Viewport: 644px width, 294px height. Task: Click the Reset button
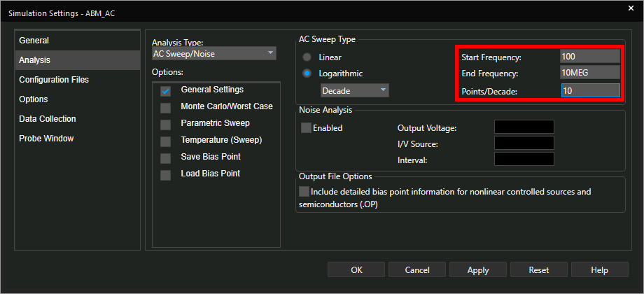click(x=539, y=269)
